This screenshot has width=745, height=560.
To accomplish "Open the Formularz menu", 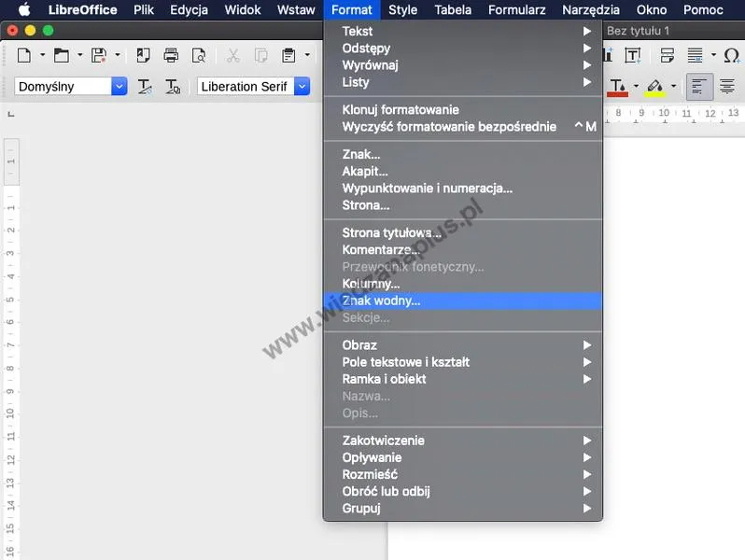I will point(517,9).
